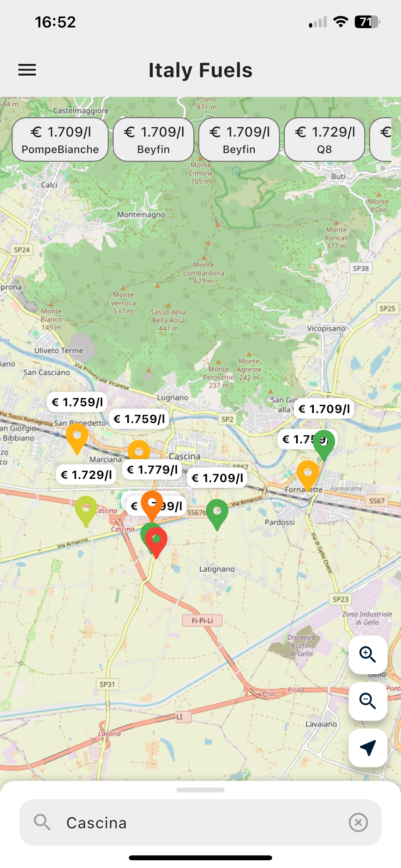
Task: Tap the green pin below Cascina's € 1.709/l
Action: pyautogui.click(x=217, y=514)
